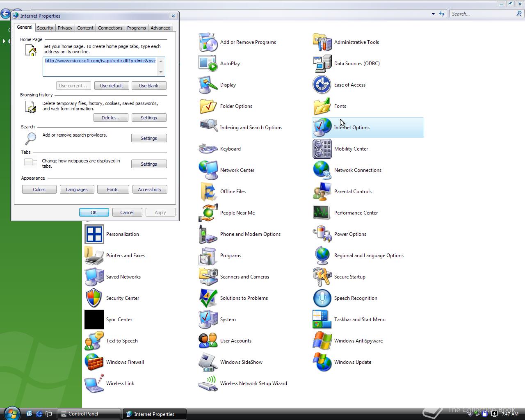
Task: Switch to the Advanced tab
Action: (x=160, y=28)
